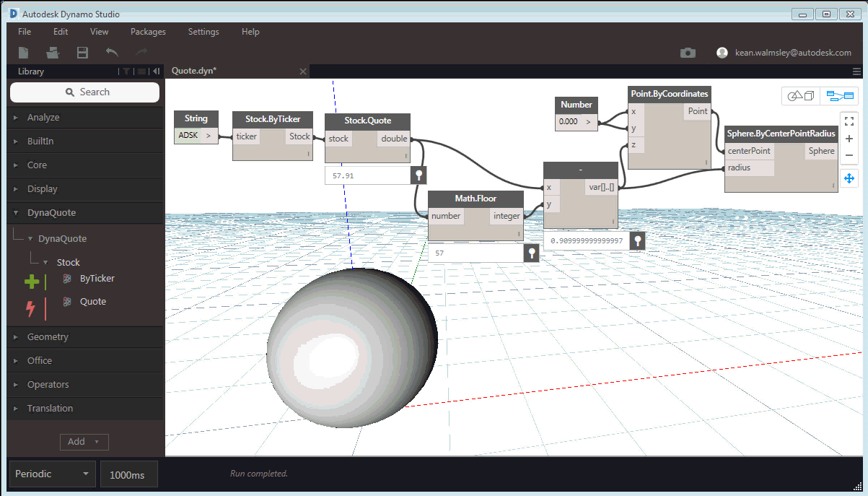
Task: Expand the Geometry library category
Action: point(48,337)
